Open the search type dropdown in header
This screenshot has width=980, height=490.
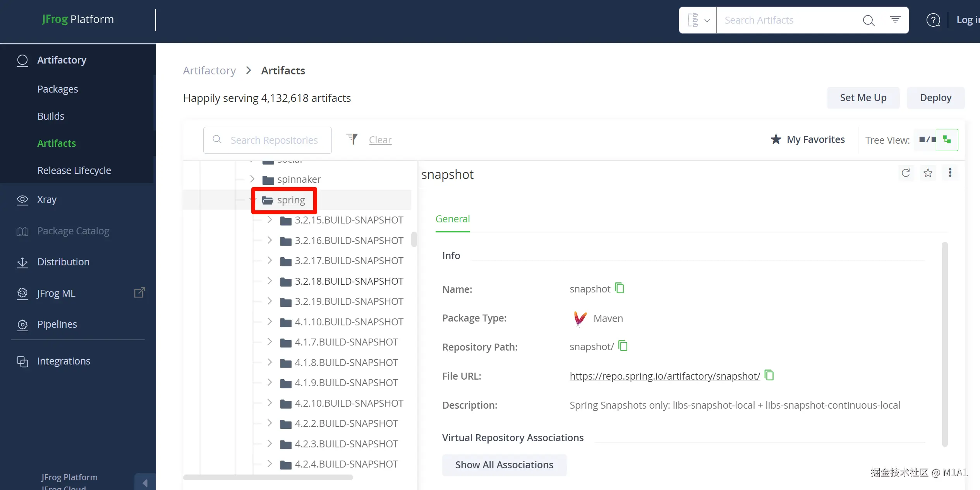(698, 20)
